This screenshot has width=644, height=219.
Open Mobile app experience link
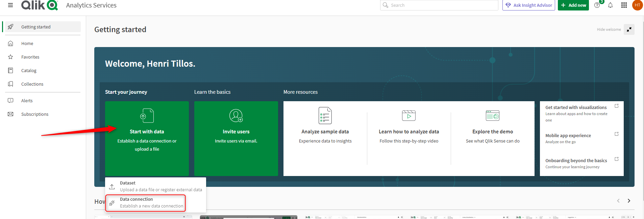[x=568, y=135]
